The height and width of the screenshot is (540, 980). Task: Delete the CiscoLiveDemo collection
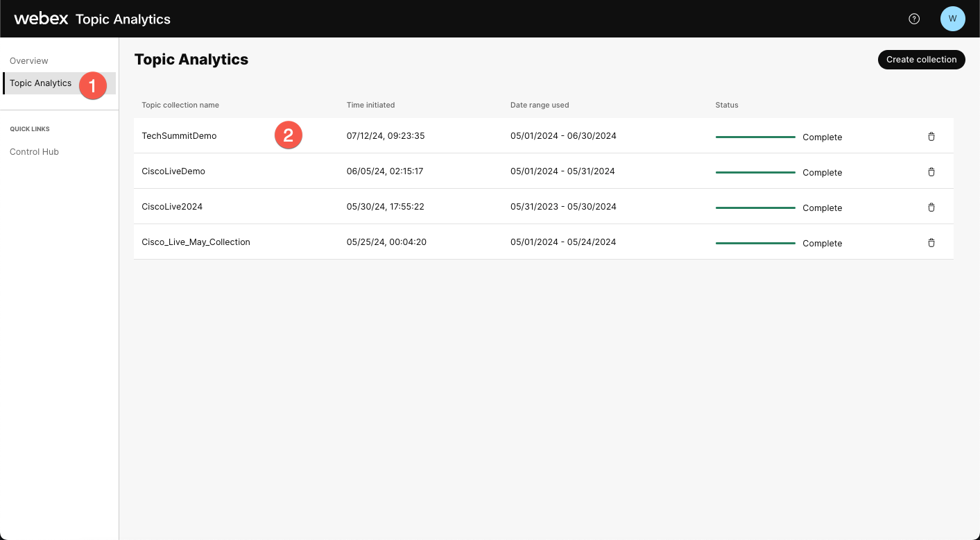coord(931,171)
